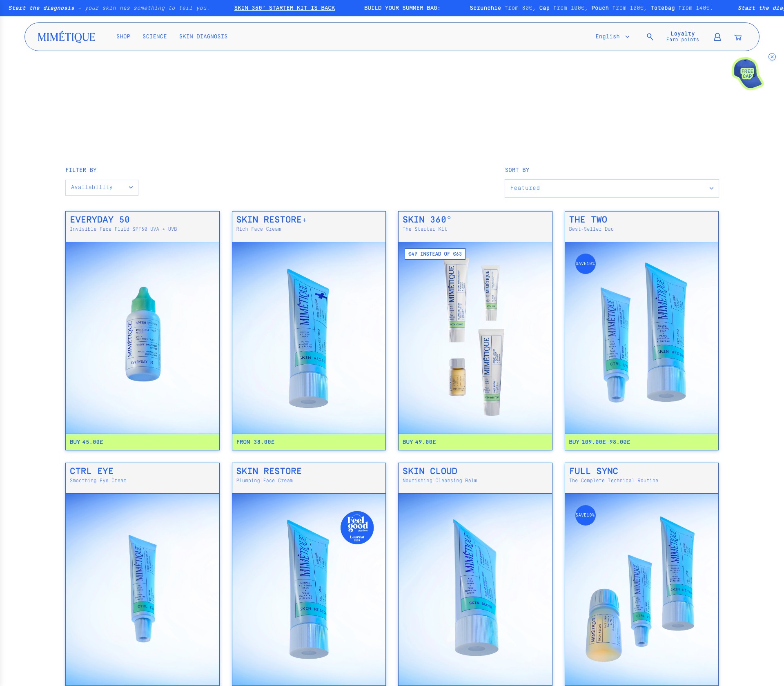Viewport: 784px width, 686px height.
Task: Click the Free Cap promo badge
Action: pyautogui.click(x=747, y=73)
